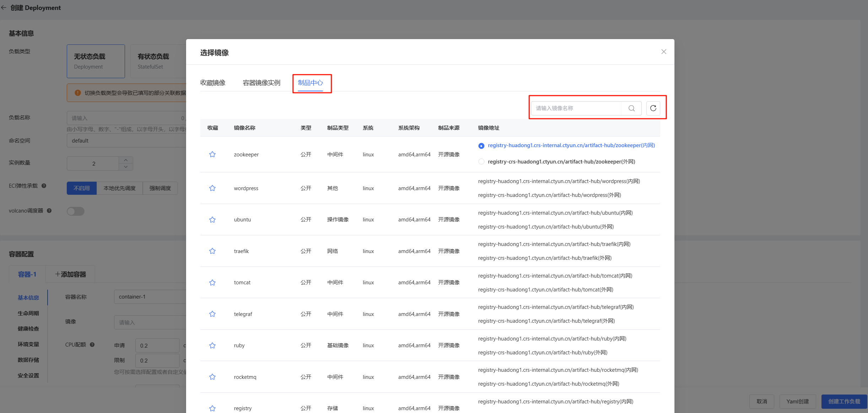This screenshot has height=413, width=868.
Task: Star the rocketmq image
Action: click(212, 377)
